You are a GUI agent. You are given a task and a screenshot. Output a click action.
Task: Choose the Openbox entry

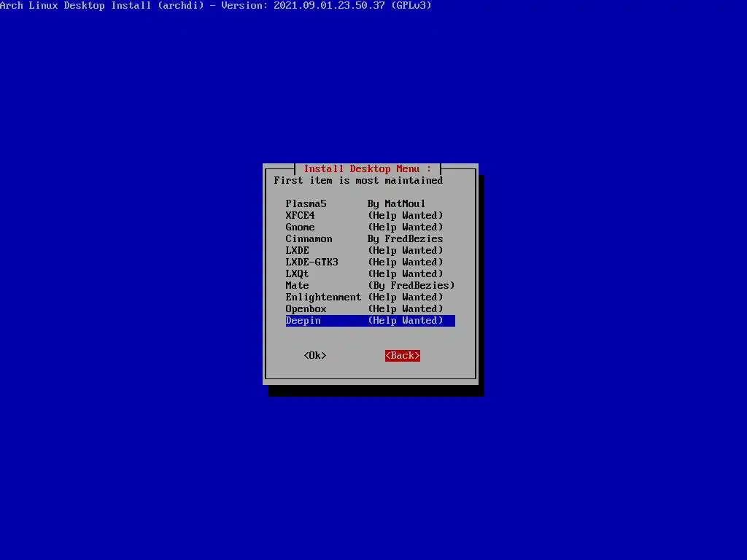click(370, 308)
